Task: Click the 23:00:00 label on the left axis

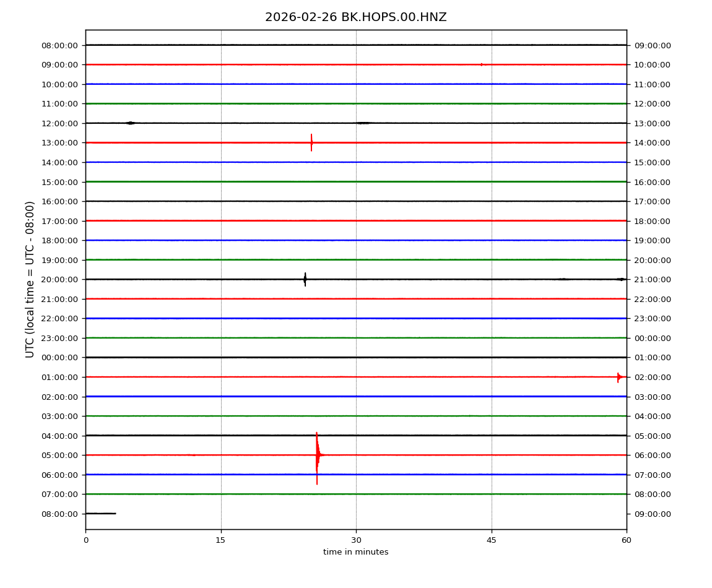Action: [x=59, y=338]
